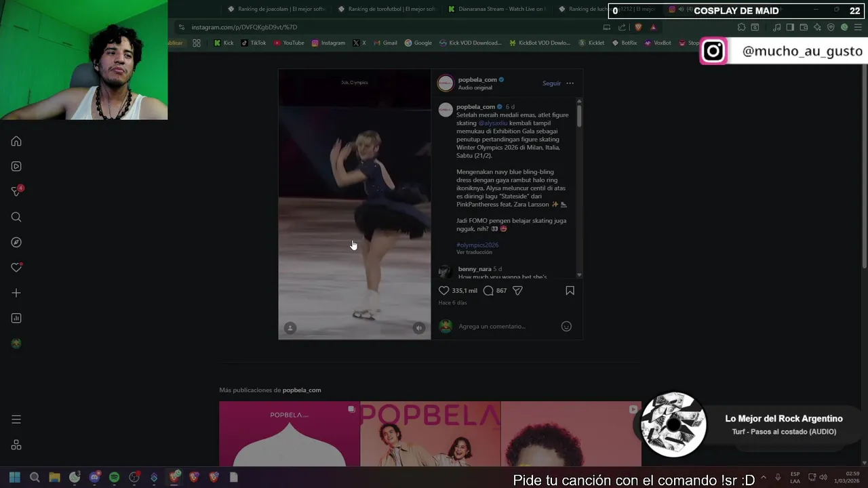The width and height of the screenshot is (868, 488).
Task: Open the browser extensions puzzle icon
Action: tap(741, 27)
